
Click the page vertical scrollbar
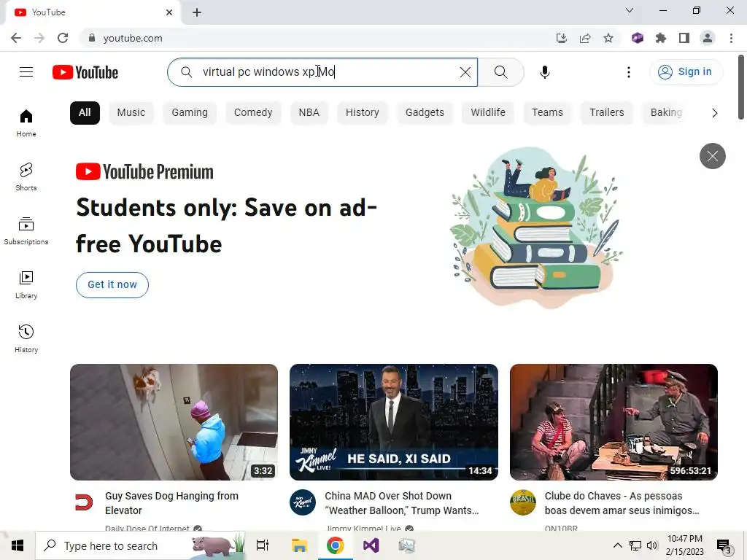click(x=741, y=87)
